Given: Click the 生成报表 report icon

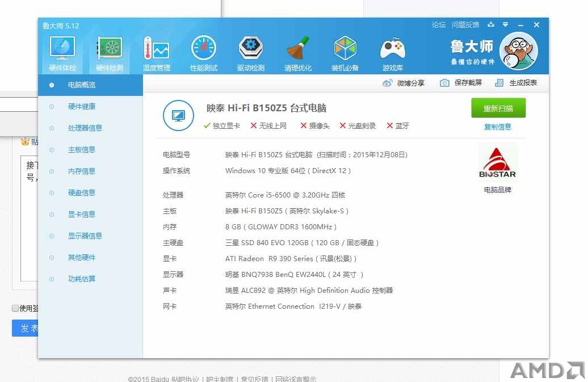Looking at the screenshot, I should [x=499, y=83].
